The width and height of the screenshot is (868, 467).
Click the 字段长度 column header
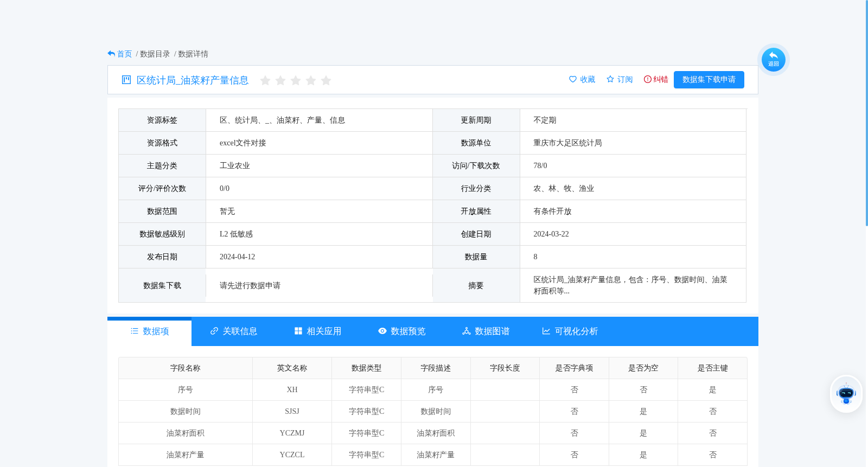tap(505, 368)
